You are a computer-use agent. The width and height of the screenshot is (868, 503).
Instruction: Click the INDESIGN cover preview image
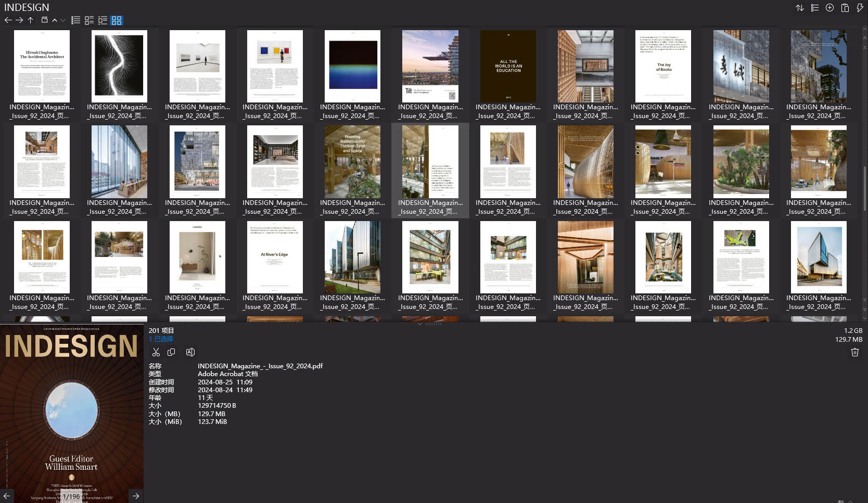coord(72,414)
